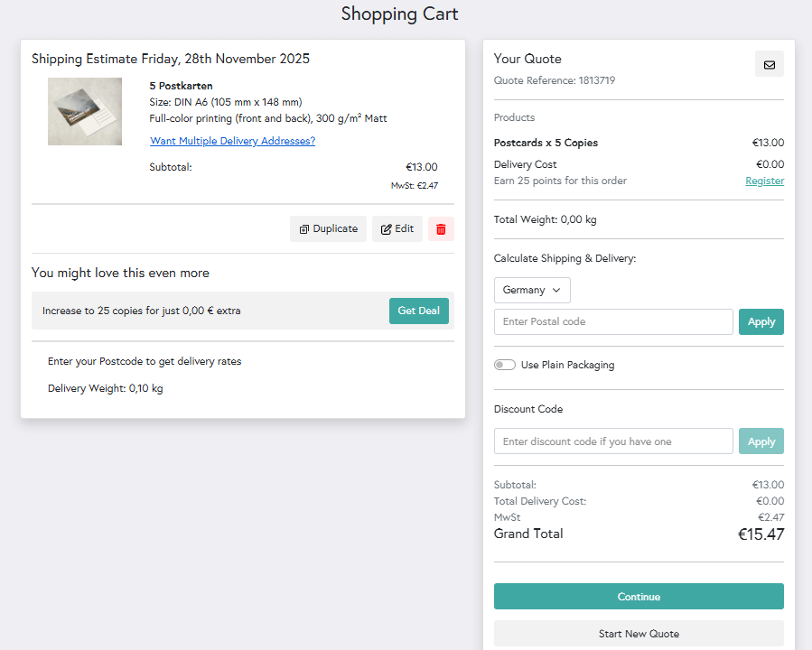
Task: Click the postcard product thumbnail image
Action: pos(84,111)
